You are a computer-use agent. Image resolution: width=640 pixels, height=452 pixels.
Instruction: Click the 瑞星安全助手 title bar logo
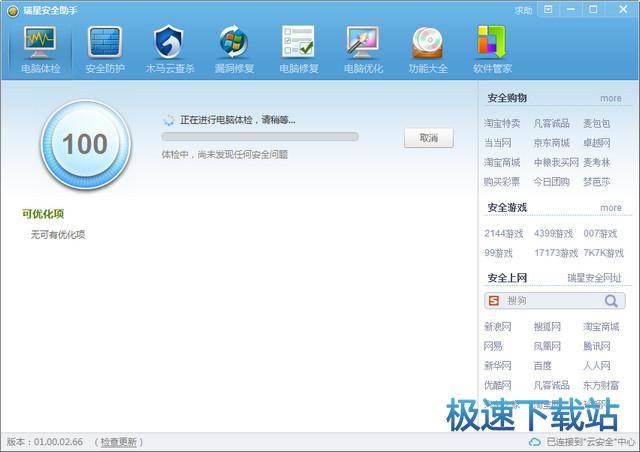coord(13,11)
